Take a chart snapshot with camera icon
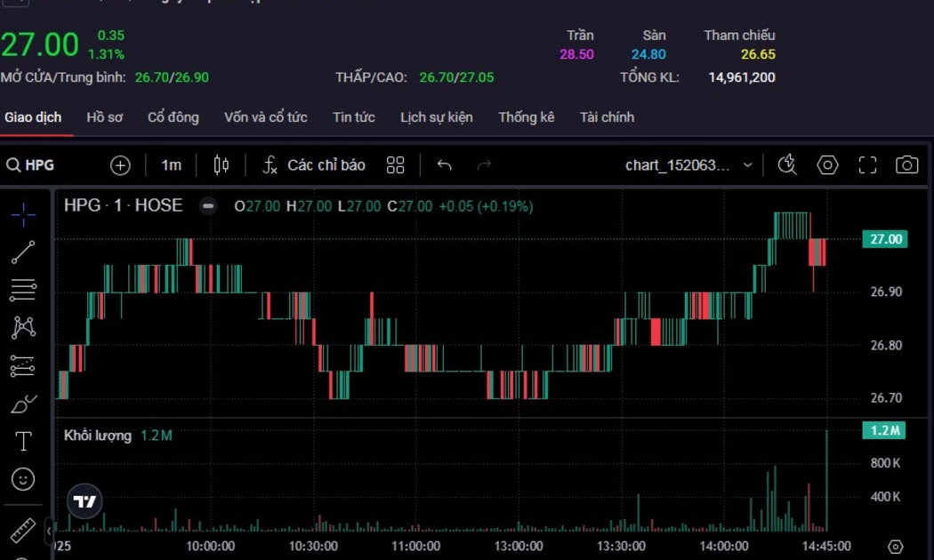The width and height of the screenshot is (934, 560). tap(906, 165)
